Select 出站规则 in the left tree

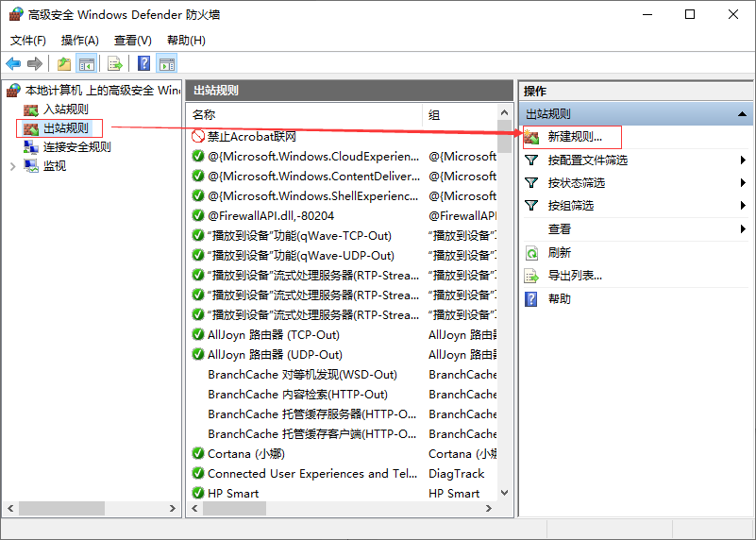point(66,128)
